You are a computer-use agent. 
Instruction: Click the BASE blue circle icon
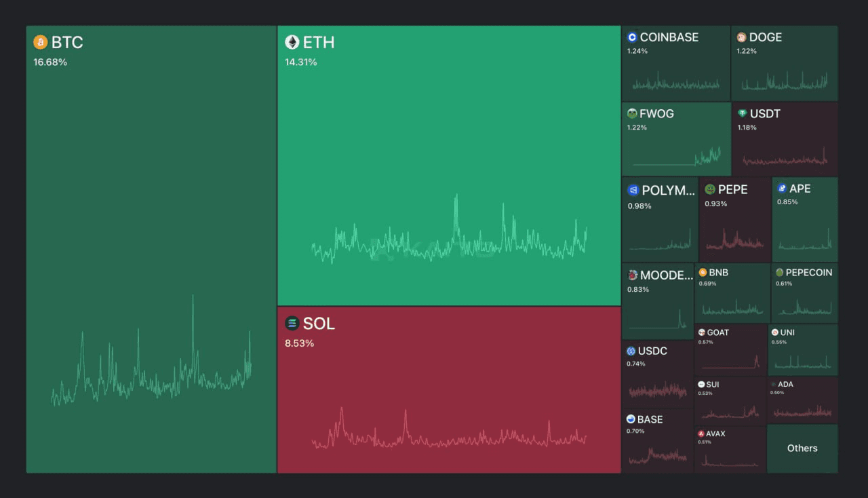pyautogui.click(x=631, y=419)
